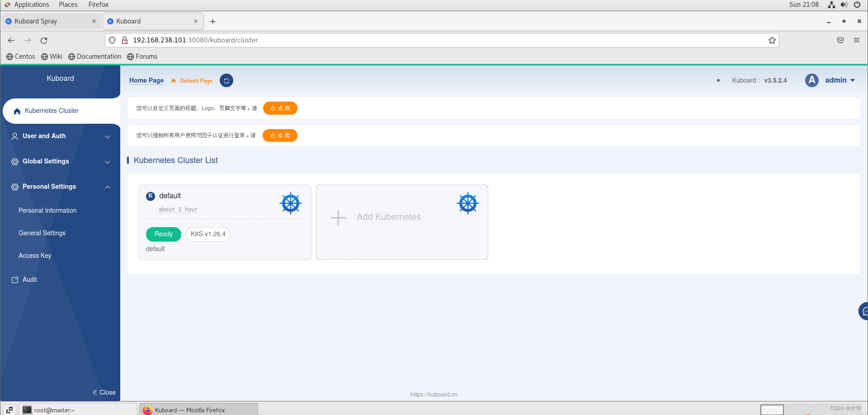Bookmark this page with the star icon
The height and width of the screenshot is (415, 868).
(772, 40)
